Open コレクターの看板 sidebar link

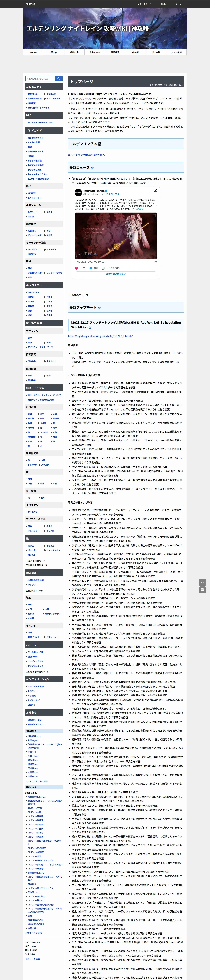pyautogui.click(x=54, y=273)
